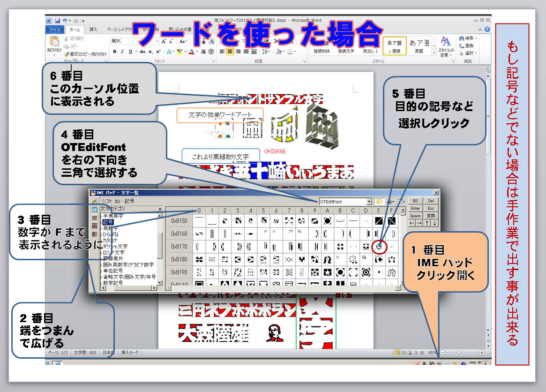
Task: Click the 変換 button in IME Pad
Action: (x=431, y=216)
